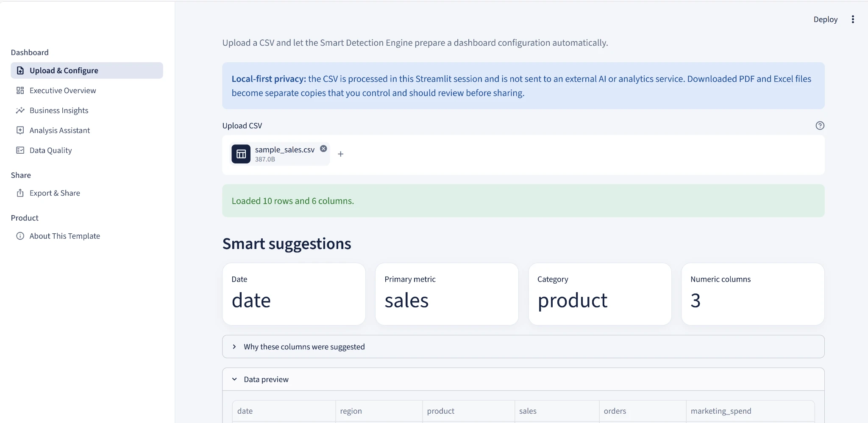The height and width of the screenshot is (423, 868).
Task: Select the marketing_spend column header
Action: pos(750,411)
